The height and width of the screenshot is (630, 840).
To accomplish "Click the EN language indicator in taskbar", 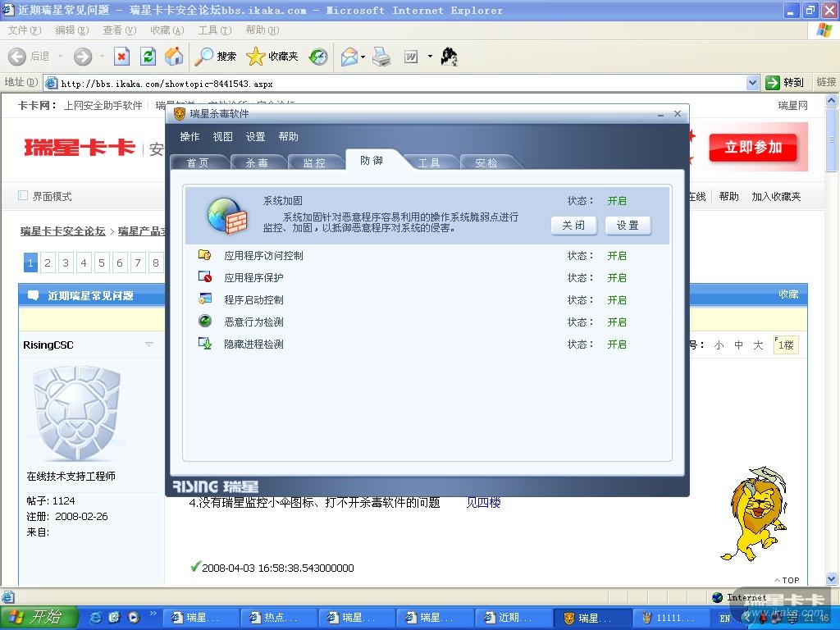I will click(725, 619).
